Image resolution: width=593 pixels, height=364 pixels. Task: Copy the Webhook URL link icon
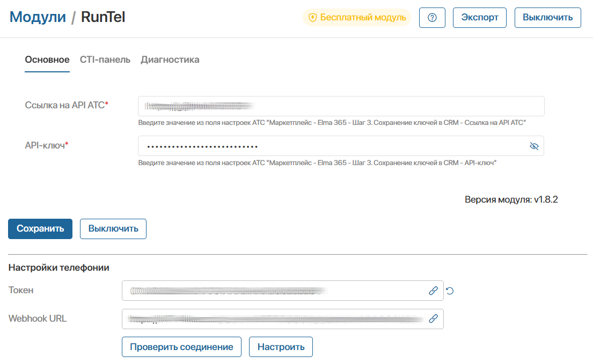[x=433, y=318]
